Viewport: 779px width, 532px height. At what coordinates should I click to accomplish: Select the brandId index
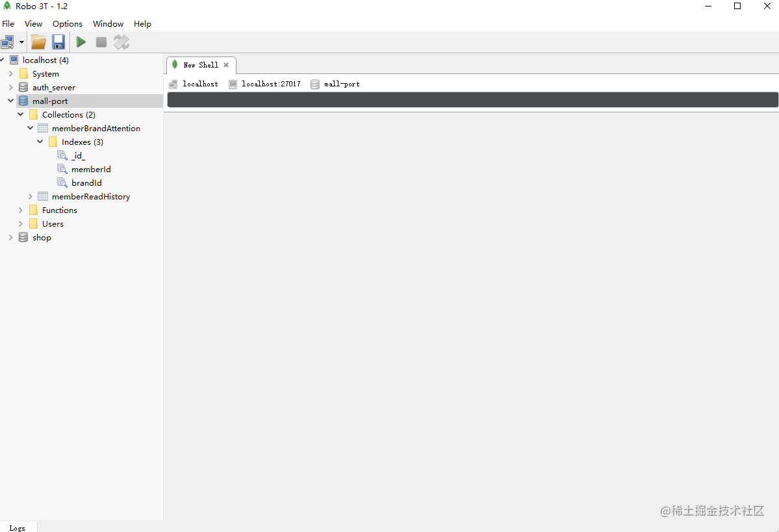(86, 183)
